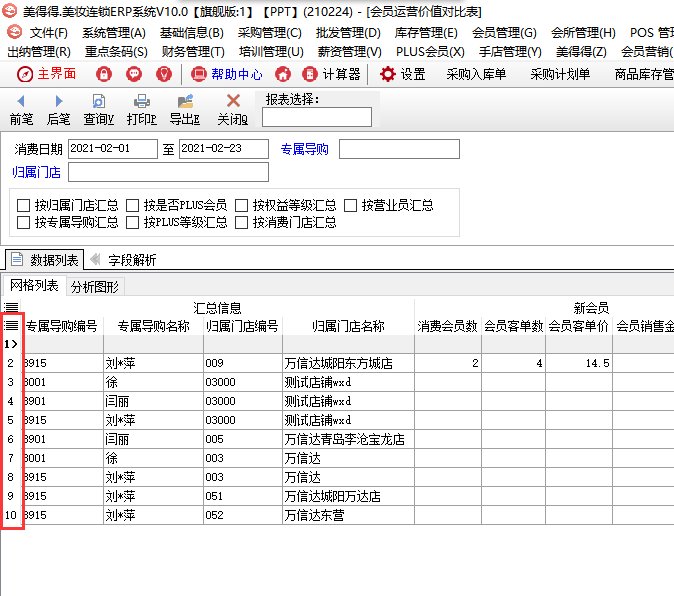Open 设置 settings gear

pos(402,74)
